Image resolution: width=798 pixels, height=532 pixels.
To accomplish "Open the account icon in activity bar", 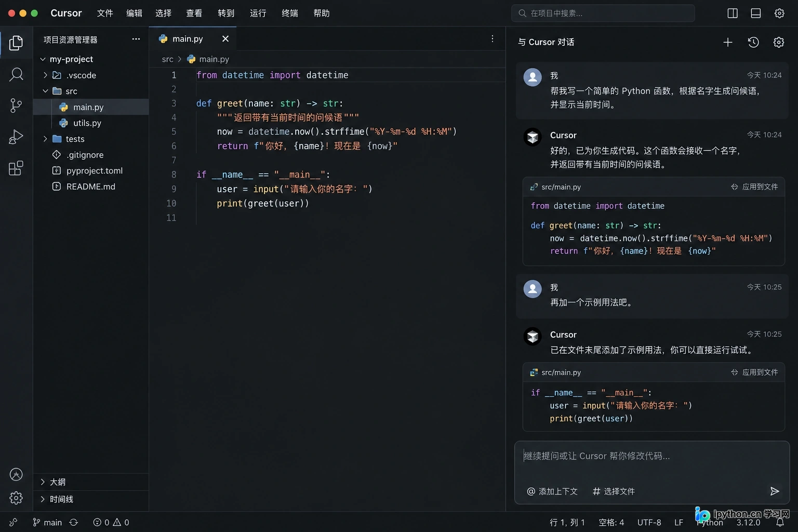I will pyautogui.click(x=16, y=474).
